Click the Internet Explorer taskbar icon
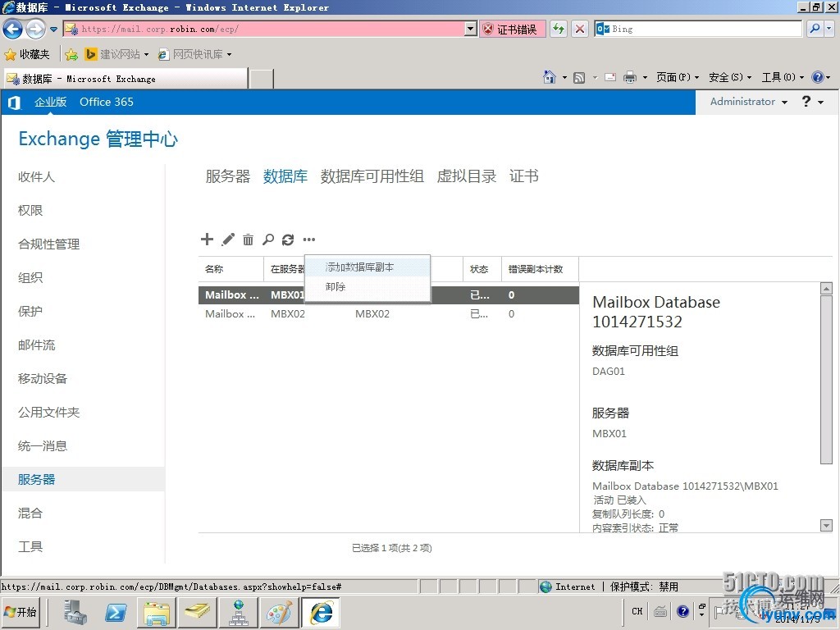The image size is (840, 630). [x=321, y=613]
